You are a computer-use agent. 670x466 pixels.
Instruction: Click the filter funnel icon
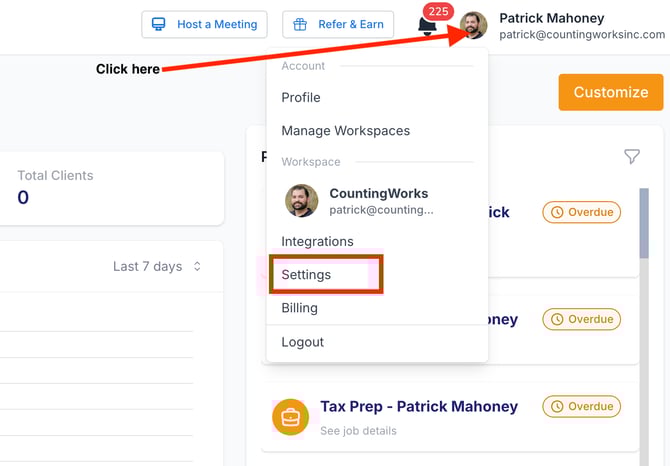pos(632,156)
